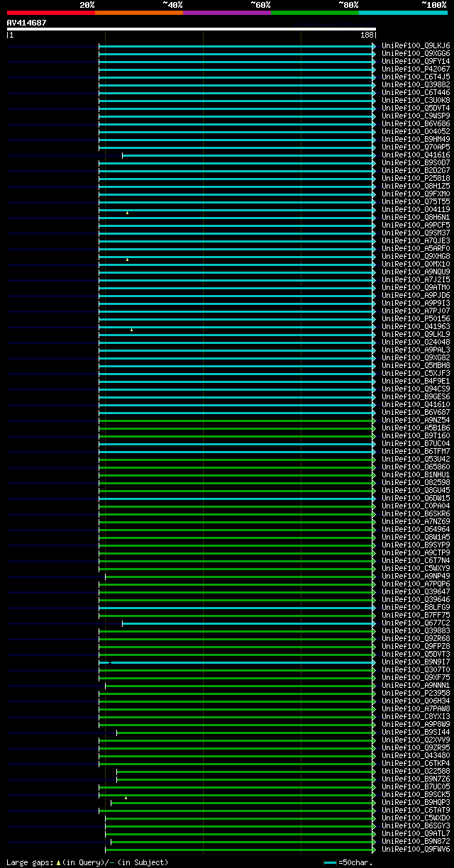This screenshot has height=868, width=454.
Task: Select hit label UniRef100_B7UC04
Action: coord(416,444)
